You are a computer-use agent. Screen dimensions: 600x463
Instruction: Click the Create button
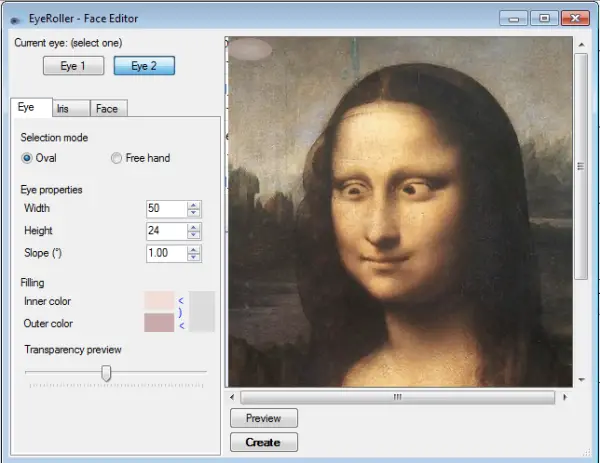pos(263,442)
